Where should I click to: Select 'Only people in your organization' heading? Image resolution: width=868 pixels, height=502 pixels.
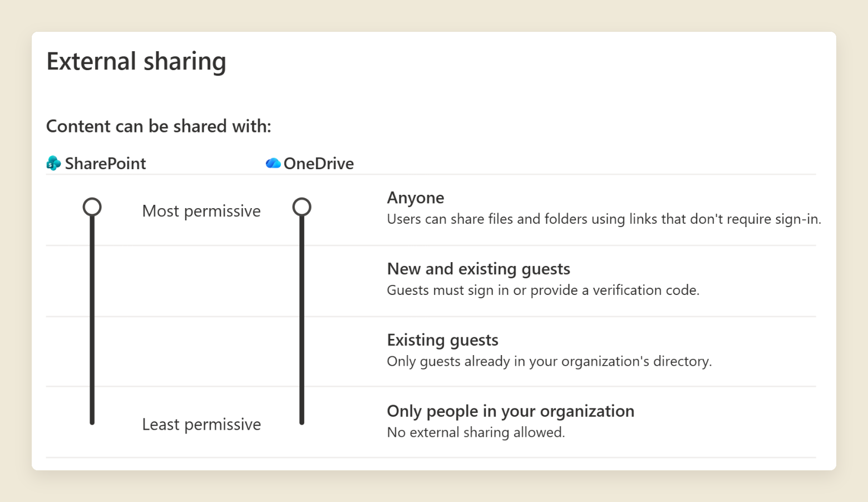coord(511,411)
